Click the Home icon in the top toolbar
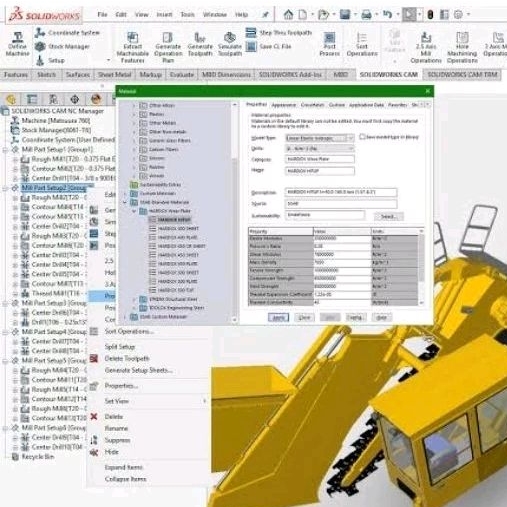The height and width of the screenshot is (507, 507). [x=288, y=14]
